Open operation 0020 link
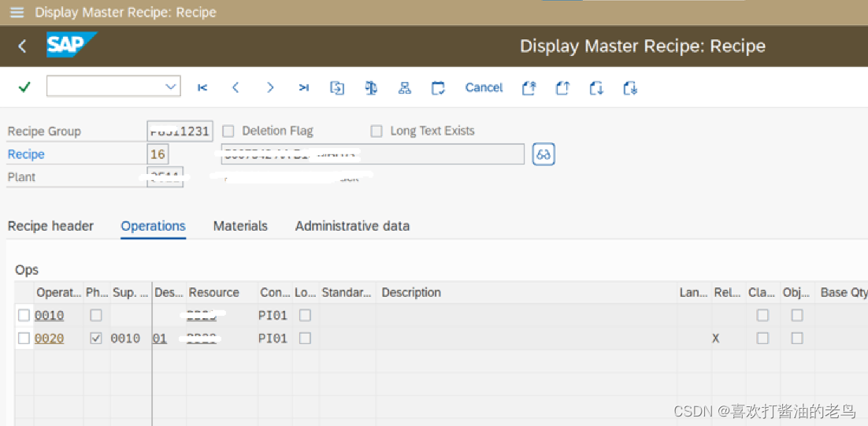The image size is (868, 426). (x=50, y=339)
